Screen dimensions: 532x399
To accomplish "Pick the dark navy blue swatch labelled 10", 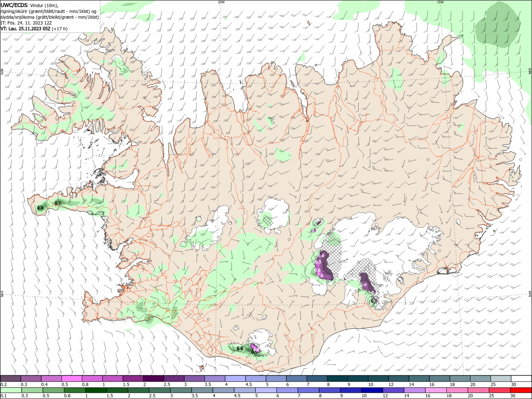I will tap(372, 390).
